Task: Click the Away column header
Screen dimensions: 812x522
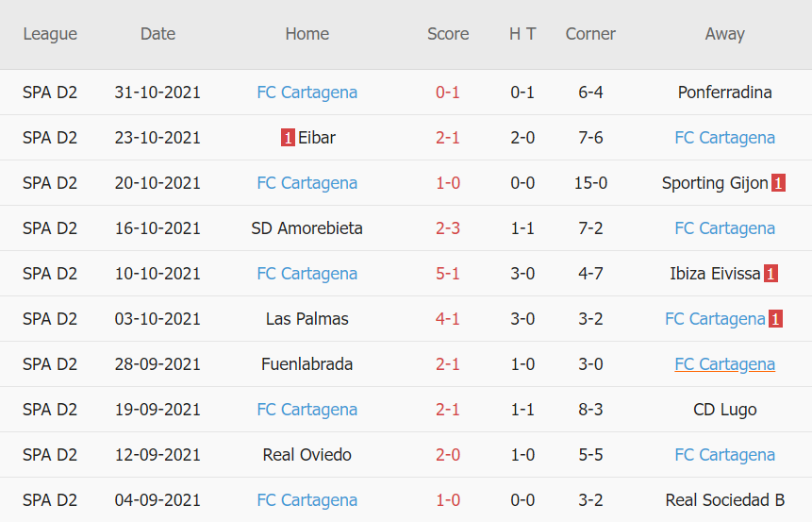Action: click(724, 34)
